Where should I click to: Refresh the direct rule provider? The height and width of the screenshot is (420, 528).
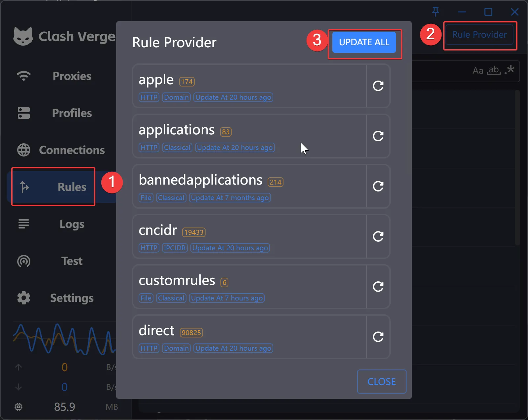click(378, 337)
